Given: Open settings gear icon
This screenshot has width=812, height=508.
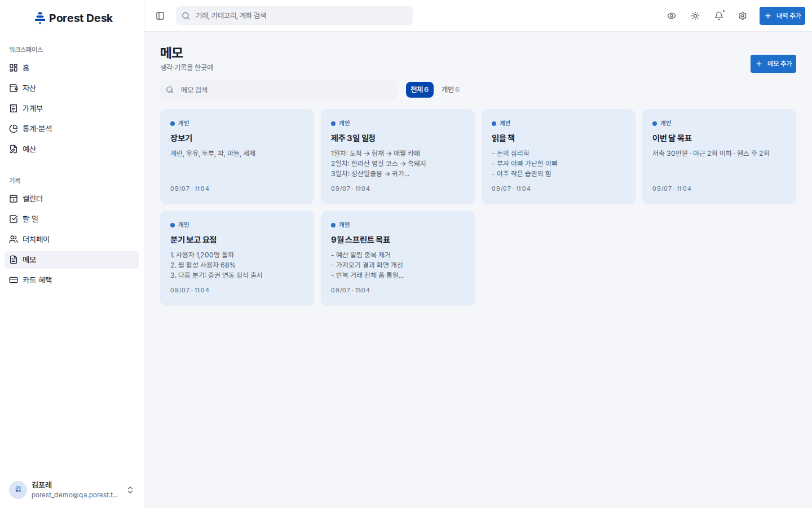Looking at the screenshot, I should [x=743, y=16].
